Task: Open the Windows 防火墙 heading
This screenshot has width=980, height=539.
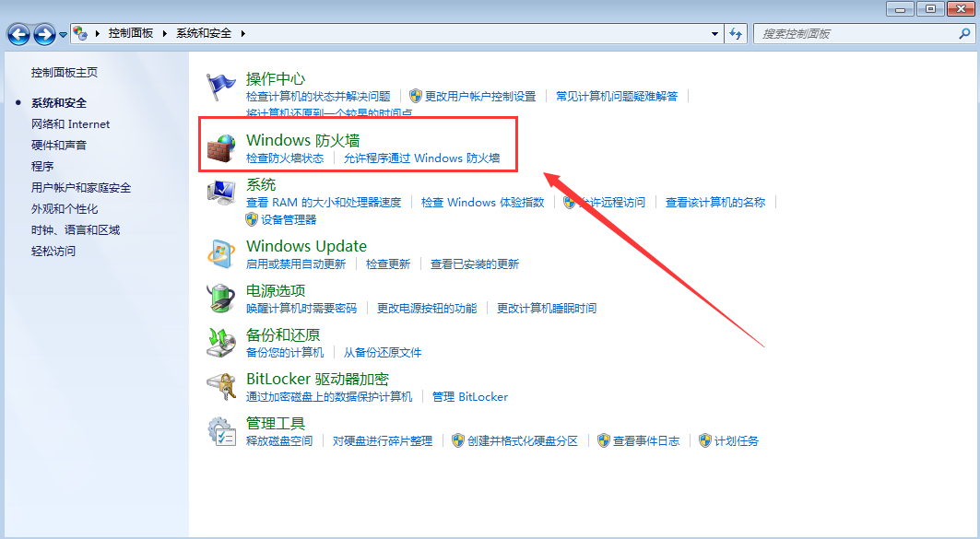Action: click(x=303, y=141)
